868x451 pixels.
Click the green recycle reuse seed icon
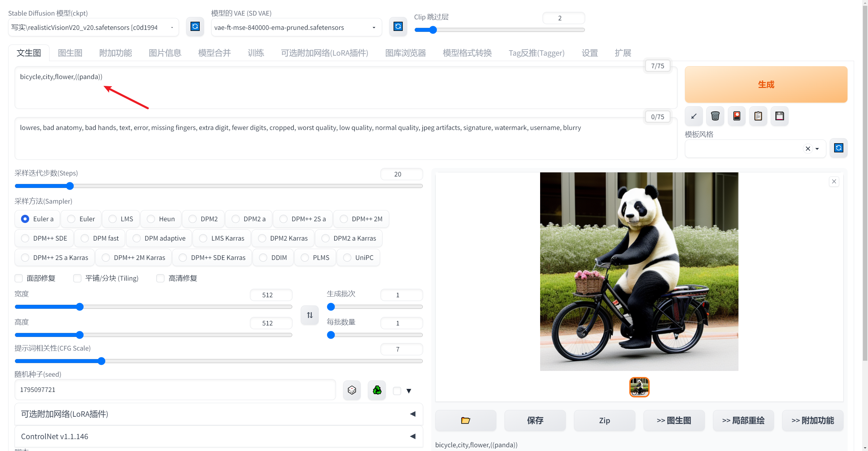[x=377, y=390]
